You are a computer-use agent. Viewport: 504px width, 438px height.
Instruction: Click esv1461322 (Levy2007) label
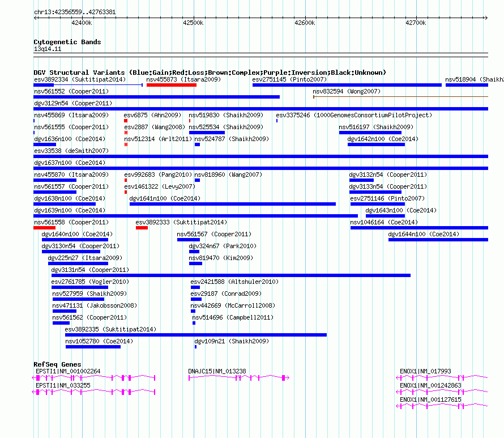[x=160, y=186]
